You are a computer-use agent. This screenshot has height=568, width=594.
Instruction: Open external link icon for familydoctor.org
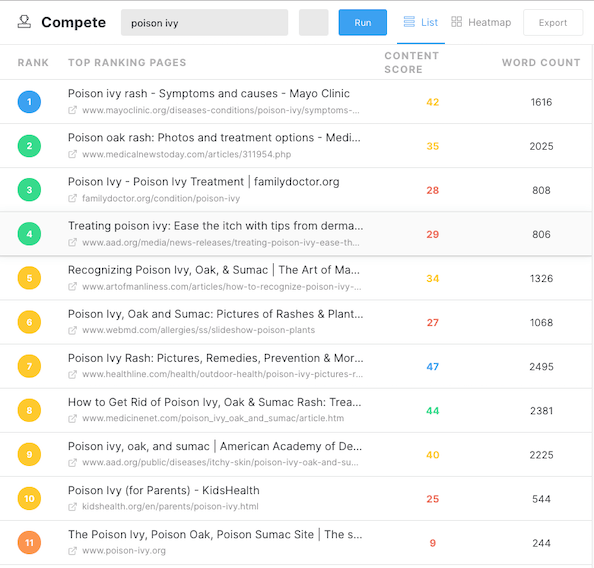[72, 199]
